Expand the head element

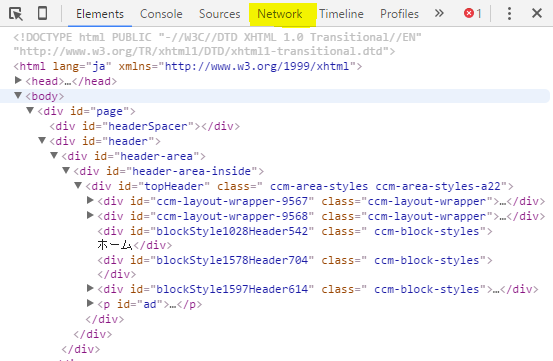pos(18,81)
